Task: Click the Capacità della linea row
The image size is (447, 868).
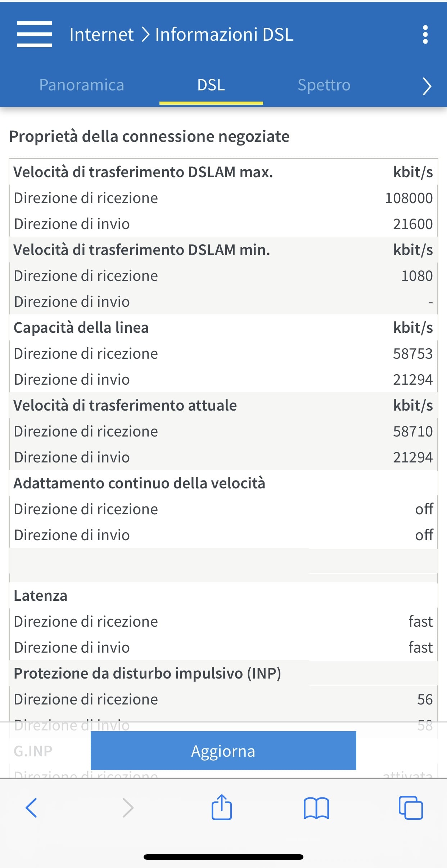Action: [81, 328]
